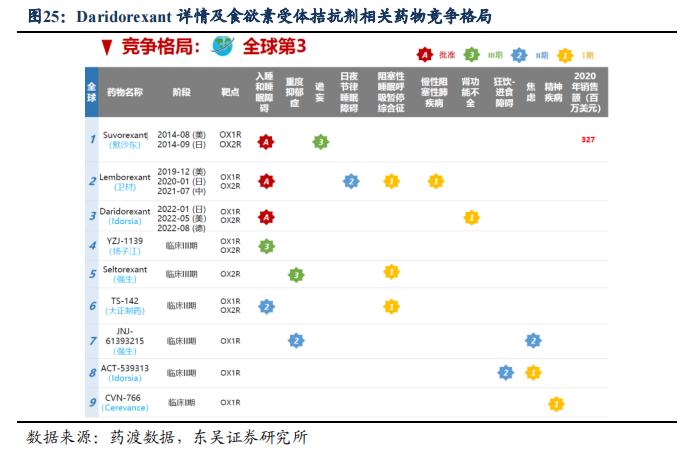Image resolution: width=694 pixels, height=454 pixels.
Task: Select TS-142's blue phase 2 badge
Action: 266,307
